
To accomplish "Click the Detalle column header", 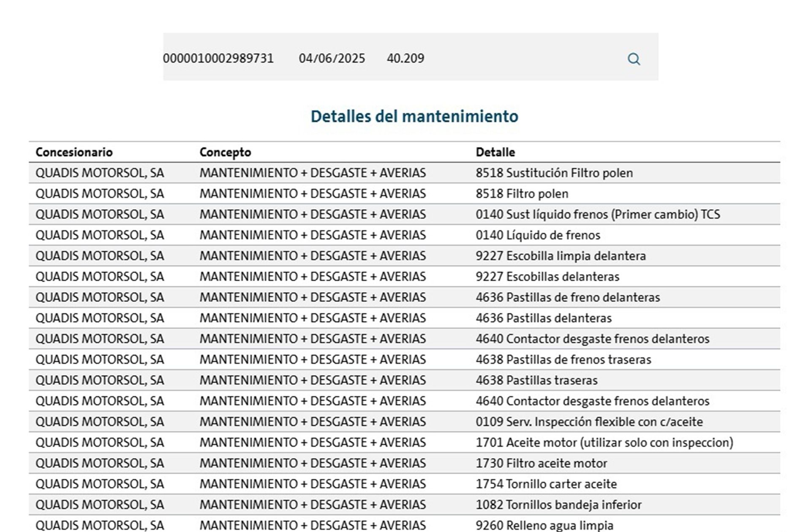I will (495, 152).
